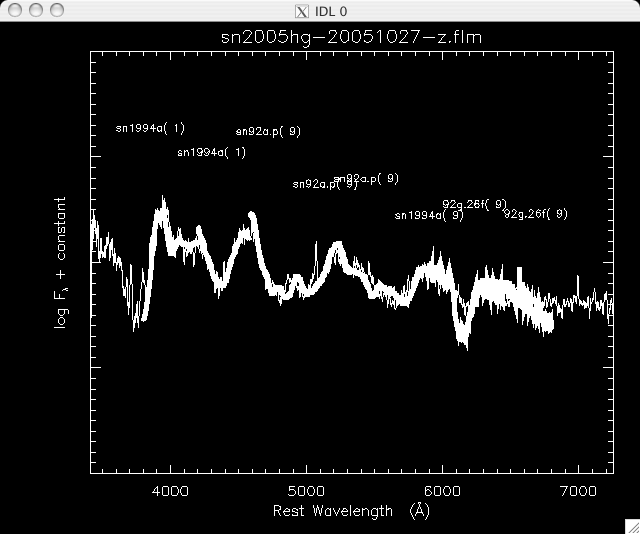Click the 5000 x-axis tick label
Screen dimensions: 640x534
(x=306, y=490)
